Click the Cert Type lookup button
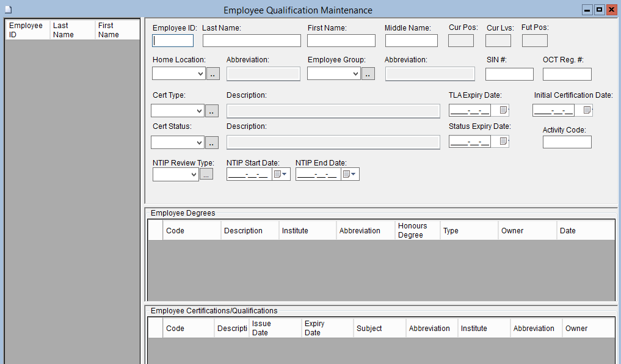The width and height of the screenshot is (621, 364). tap(211, 111)
